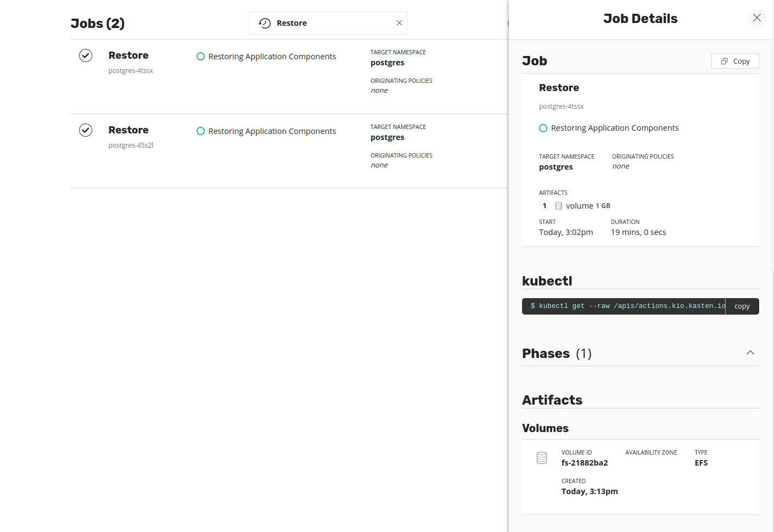
Task: Click the completed checkmark icon for postgres-45s2l
Action: click(86, 130)
